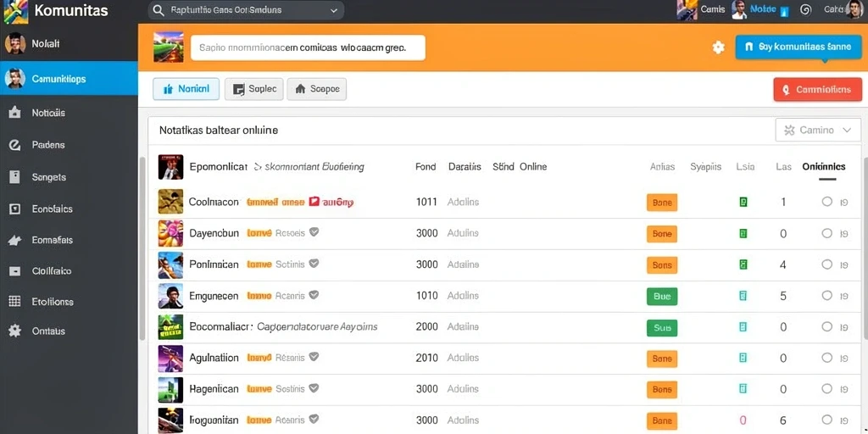Image resolution: width=868 pixels, height=434 pixels.
Task: Select the radio button in Coolmacon row
Action: (x=827, y=202)
